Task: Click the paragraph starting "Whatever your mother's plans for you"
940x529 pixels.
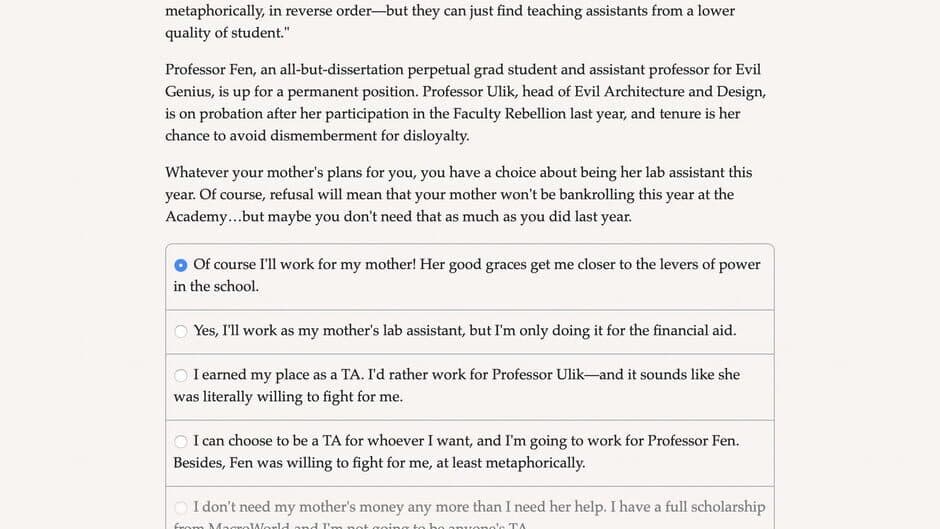Action: click(x=459, y=194)
